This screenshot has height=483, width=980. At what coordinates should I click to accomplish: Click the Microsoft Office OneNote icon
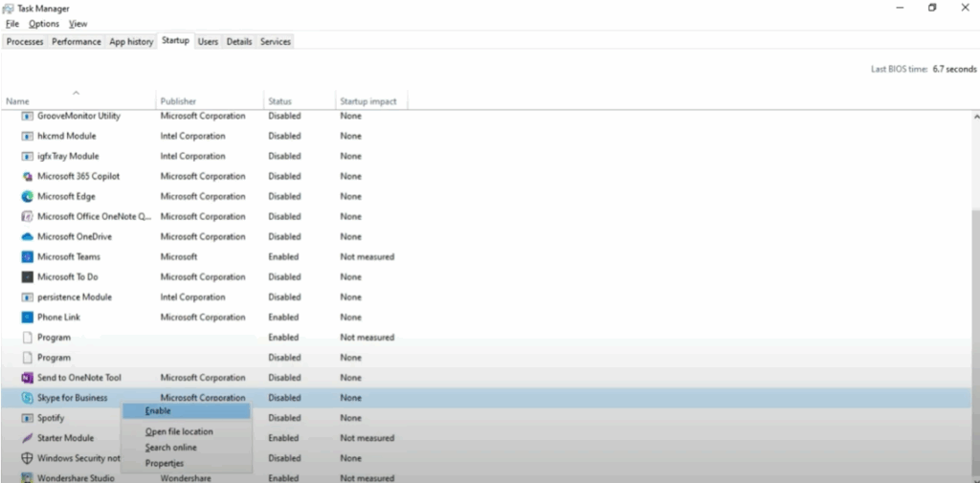click(x=27, y=217)
